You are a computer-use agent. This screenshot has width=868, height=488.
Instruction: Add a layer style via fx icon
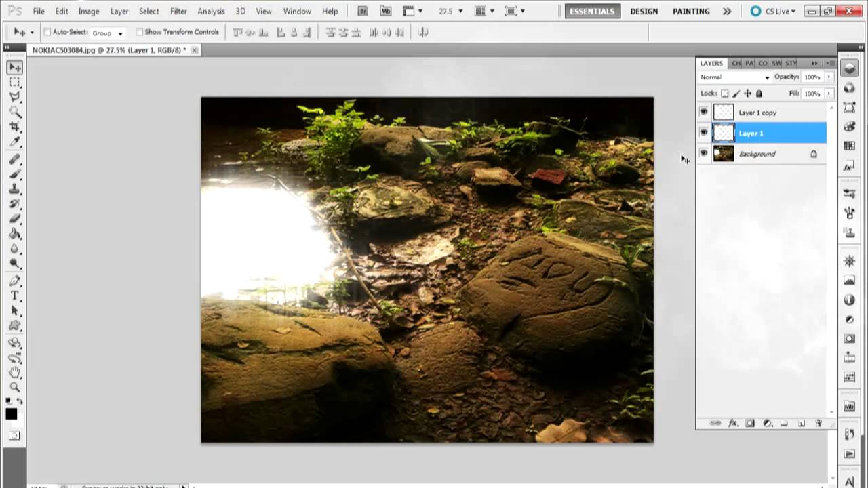732,423
